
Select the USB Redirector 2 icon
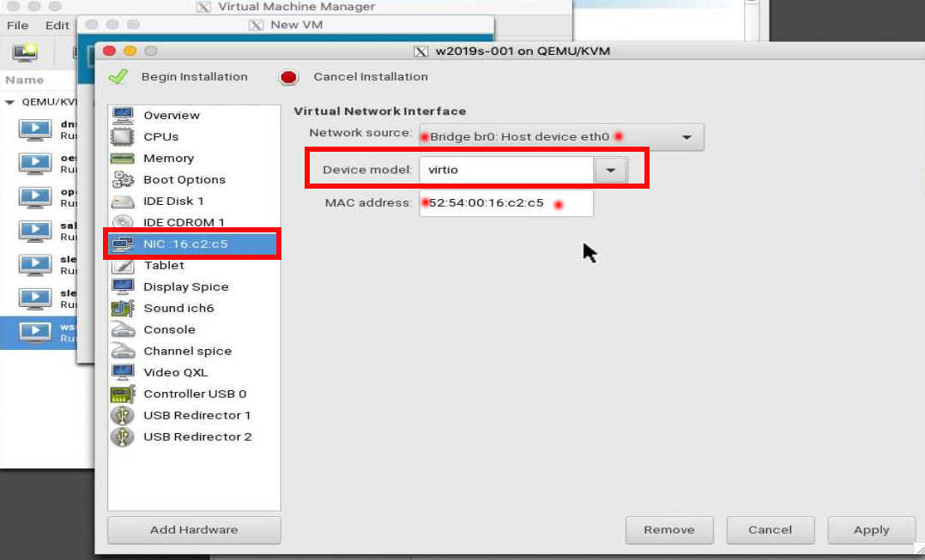(123, 437)
